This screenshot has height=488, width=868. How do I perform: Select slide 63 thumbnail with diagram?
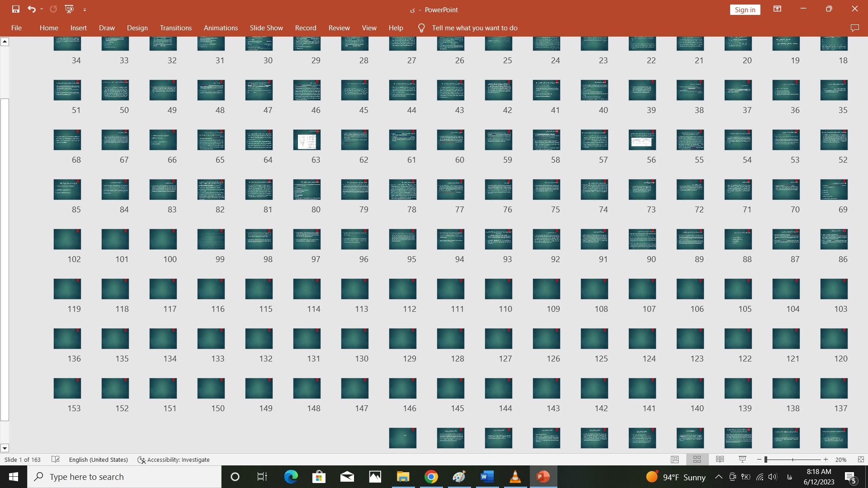pyautogui.click(x=307, y=140)
